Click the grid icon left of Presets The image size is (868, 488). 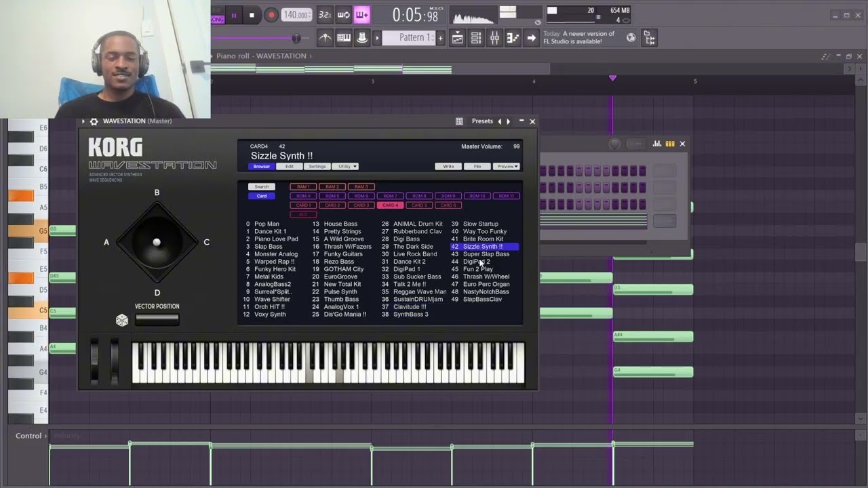459,121
